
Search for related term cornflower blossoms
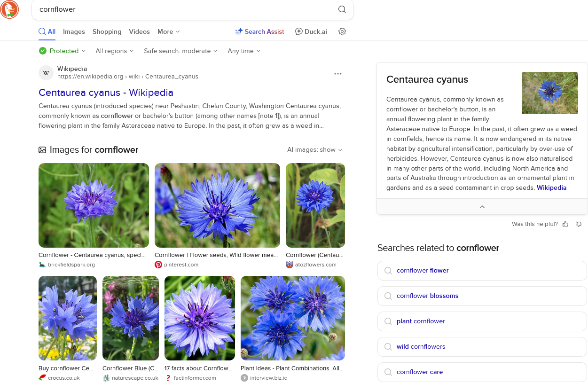tap(482, 296)
